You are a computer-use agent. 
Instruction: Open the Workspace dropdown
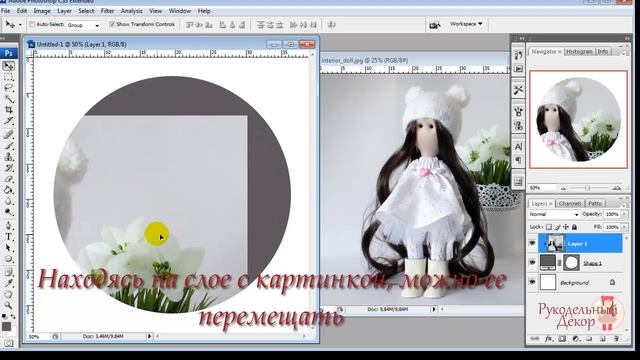[x=466, y=24]
